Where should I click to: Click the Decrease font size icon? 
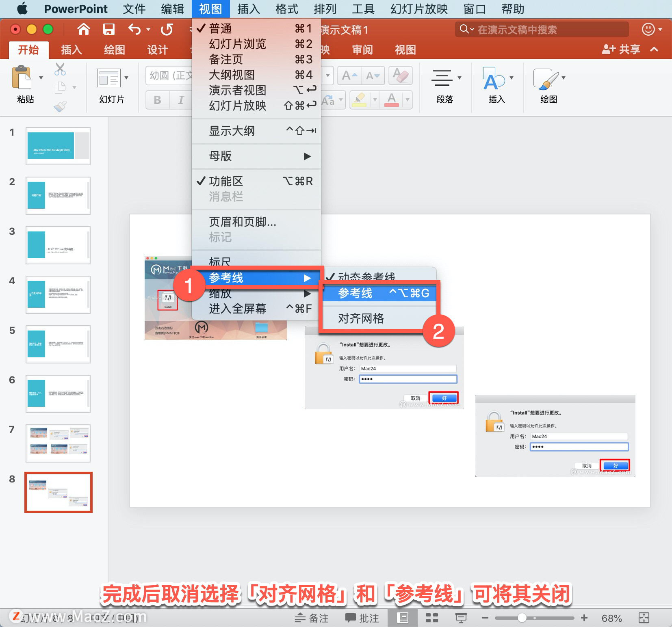tap(373, 76)
